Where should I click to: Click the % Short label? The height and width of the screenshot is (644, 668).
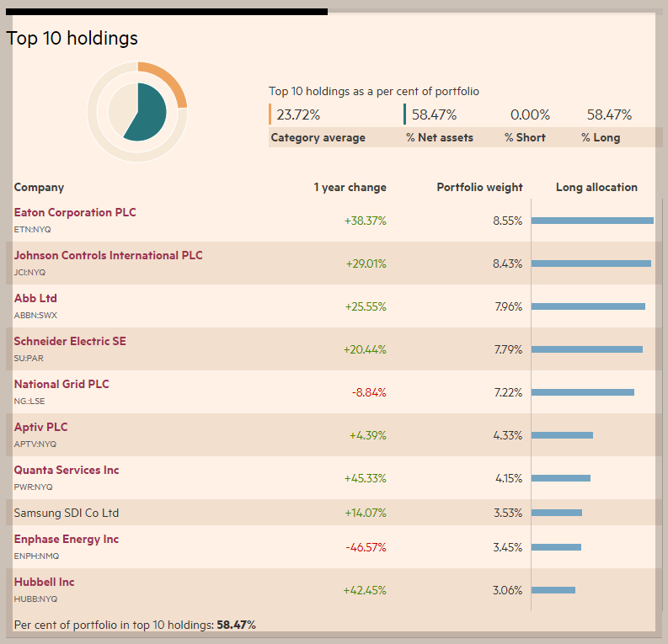click(x=525, y=138)
